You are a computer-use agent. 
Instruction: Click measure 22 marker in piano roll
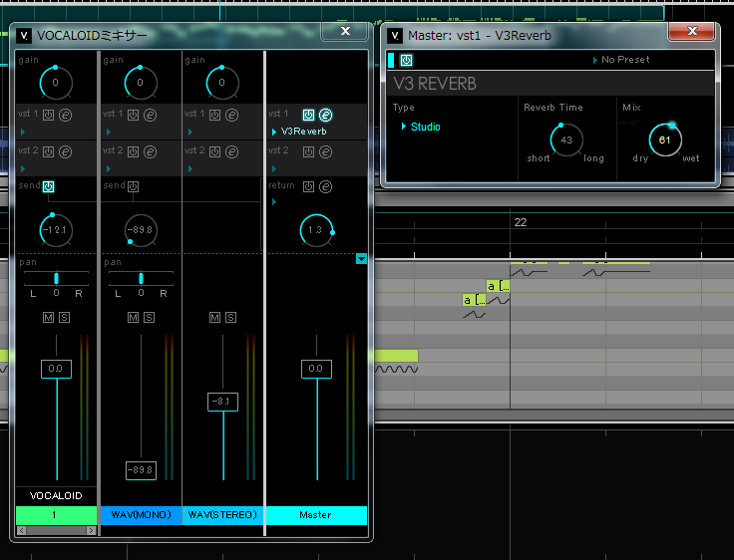pyautogui.click(x=521, y=222)
